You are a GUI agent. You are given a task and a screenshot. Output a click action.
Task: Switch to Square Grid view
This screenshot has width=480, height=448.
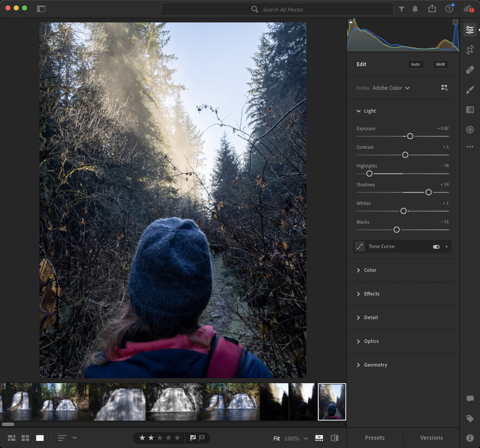[25, 438]
